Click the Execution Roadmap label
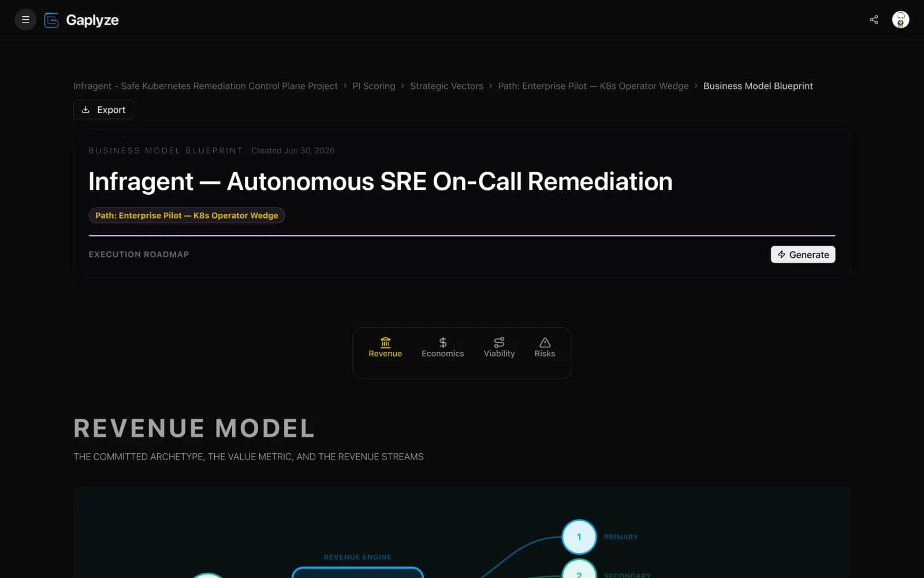The height and width of the screenshot is (578, 924). click(139, 254)
